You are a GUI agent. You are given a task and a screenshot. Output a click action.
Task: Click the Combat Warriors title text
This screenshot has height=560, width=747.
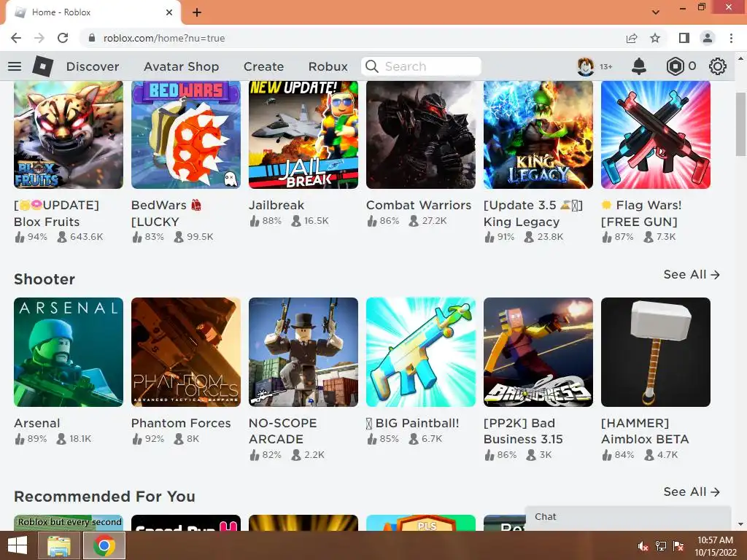[419, 205]
